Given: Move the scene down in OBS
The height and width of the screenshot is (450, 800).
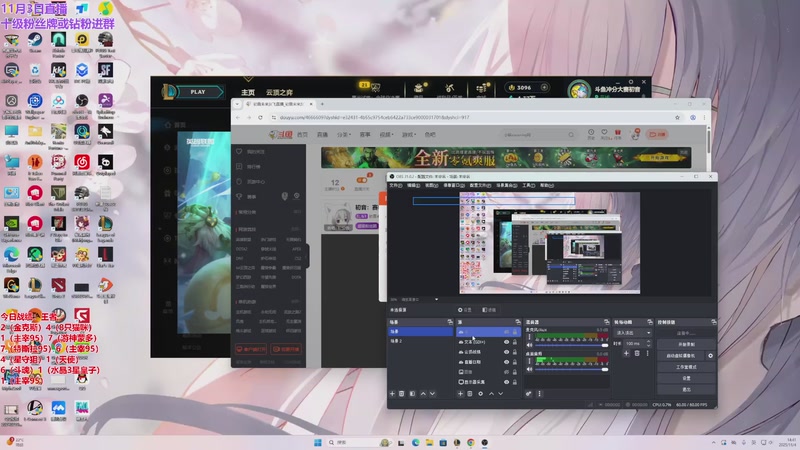Looking at the screenshot, I should coord(432,394).
